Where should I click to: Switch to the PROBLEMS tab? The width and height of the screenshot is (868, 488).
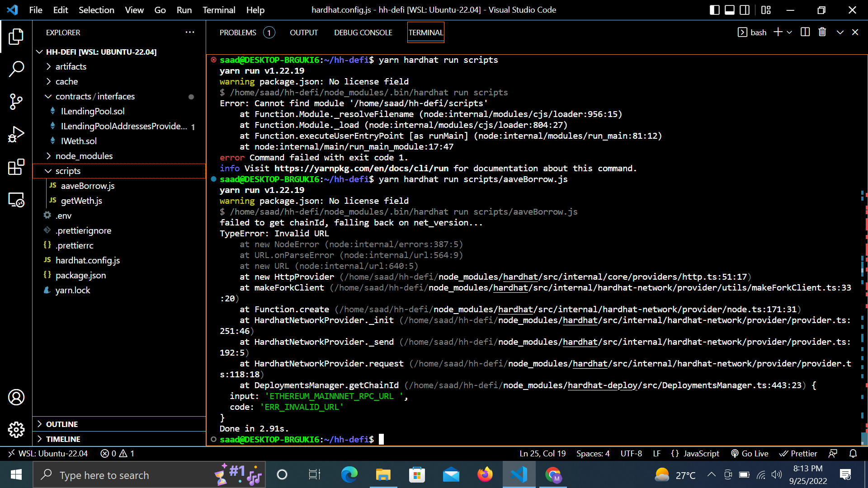tap(247, 33)
